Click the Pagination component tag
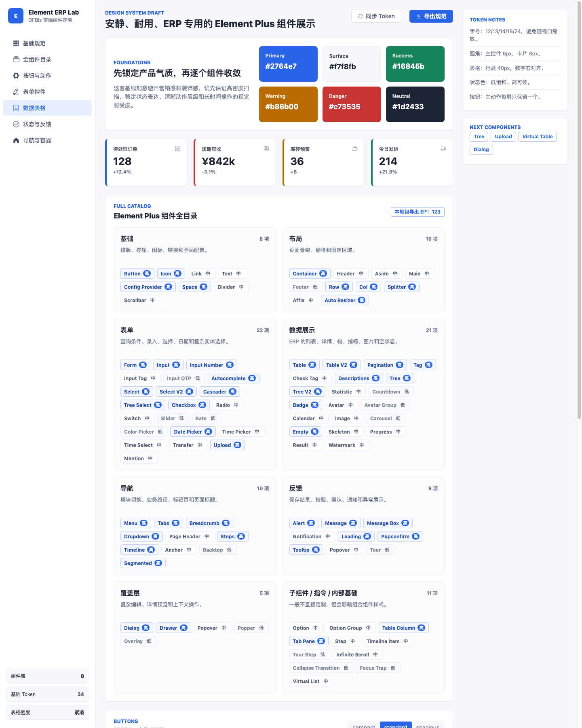The width and height of the screenshot is (582, 728). point(385,365)
